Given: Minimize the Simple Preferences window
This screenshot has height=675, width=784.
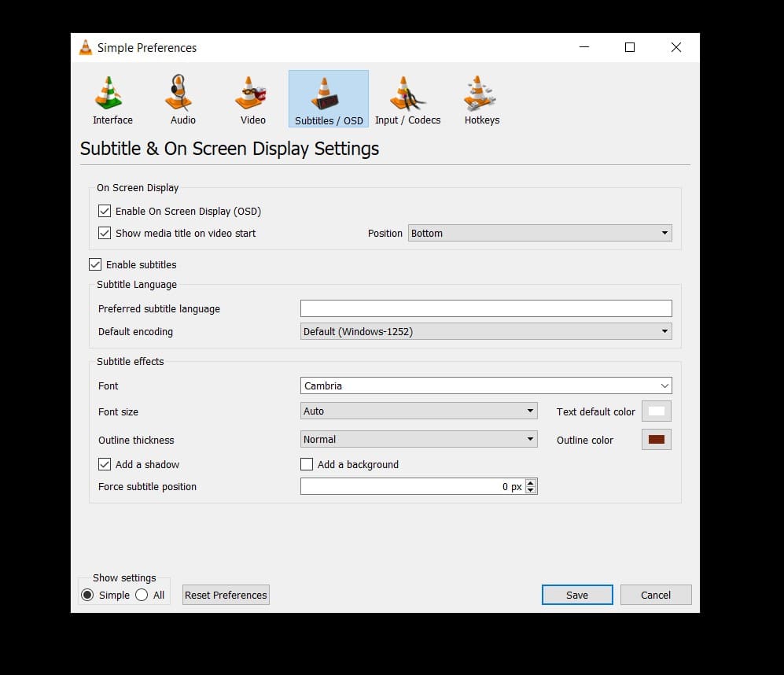Looking at the screenshot, I should pyautogui.click(x=584, y=47).
